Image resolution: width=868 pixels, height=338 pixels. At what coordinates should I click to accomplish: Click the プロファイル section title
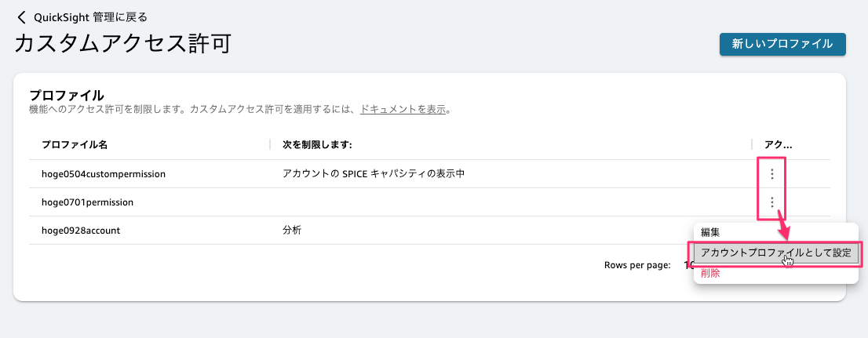click(67, 95)
